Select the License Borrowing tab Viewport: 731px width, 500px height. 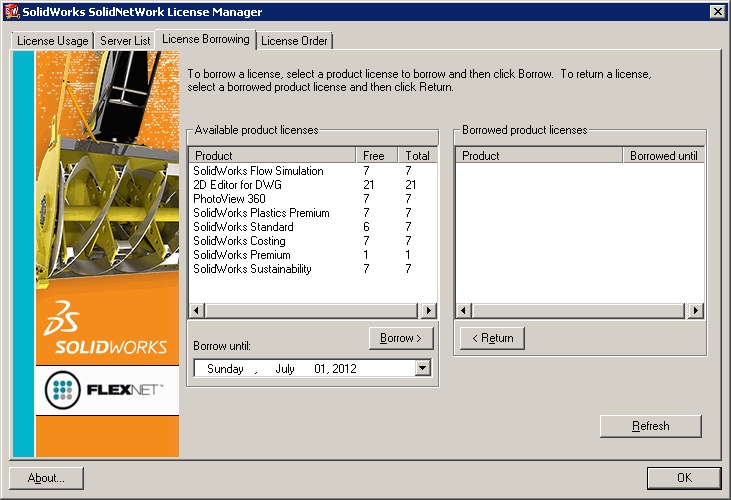pos(206,39)
